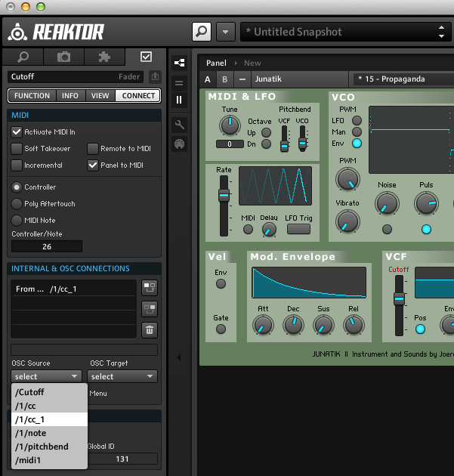Click the export icon next to Cutoff
454x476 pixels.
(155, 76)
